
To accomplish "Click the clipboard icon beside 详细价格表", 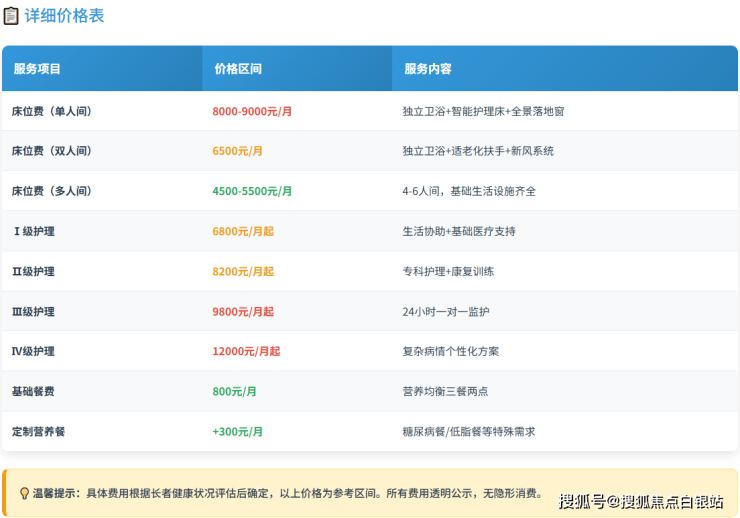I will (x=11, y=16).
